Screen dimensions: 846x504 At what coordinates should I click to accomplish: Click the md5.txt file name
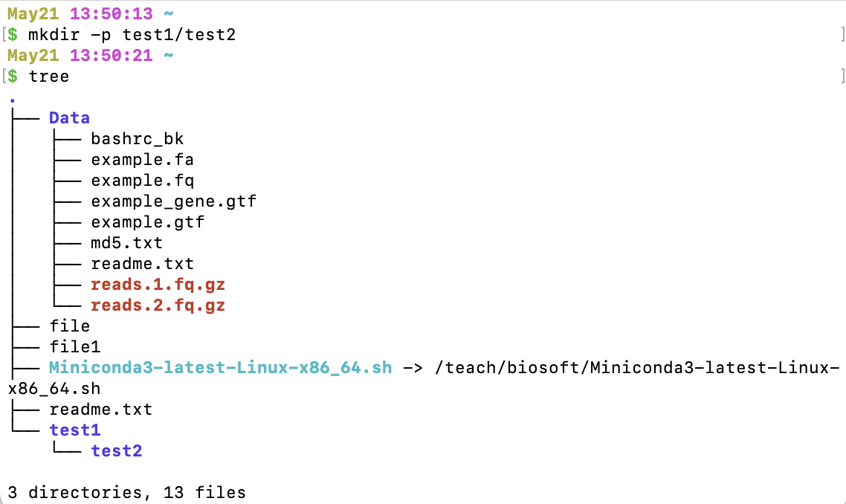(x=126, y=243)
